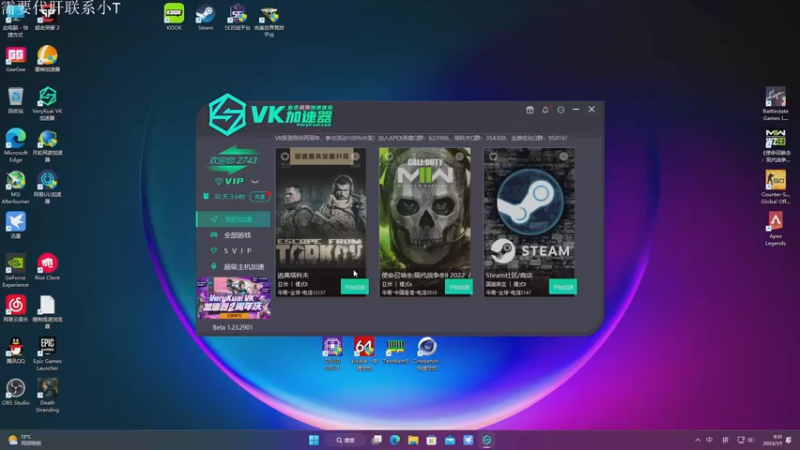Select the Tencent QQ penguin desktop icon
The width and height of the screenshot is (800, 450).
click(15, 351)
